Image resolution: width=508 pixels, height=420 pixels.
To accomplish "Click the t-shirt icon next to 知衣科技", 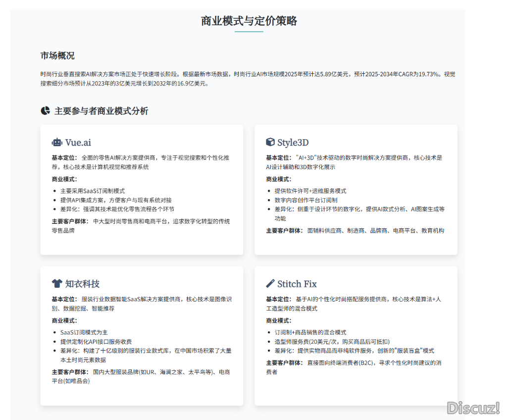I will tap(57, 284).
